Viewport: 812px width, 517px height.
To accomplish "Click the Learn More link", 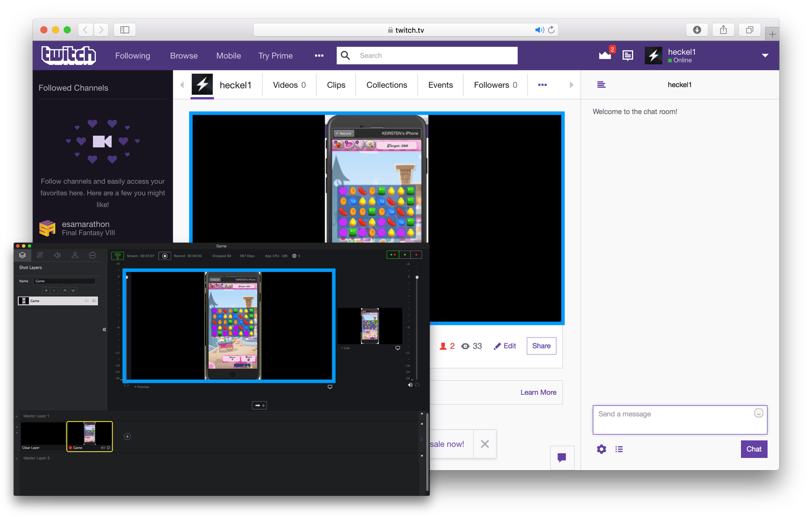I will click(538, 392).
